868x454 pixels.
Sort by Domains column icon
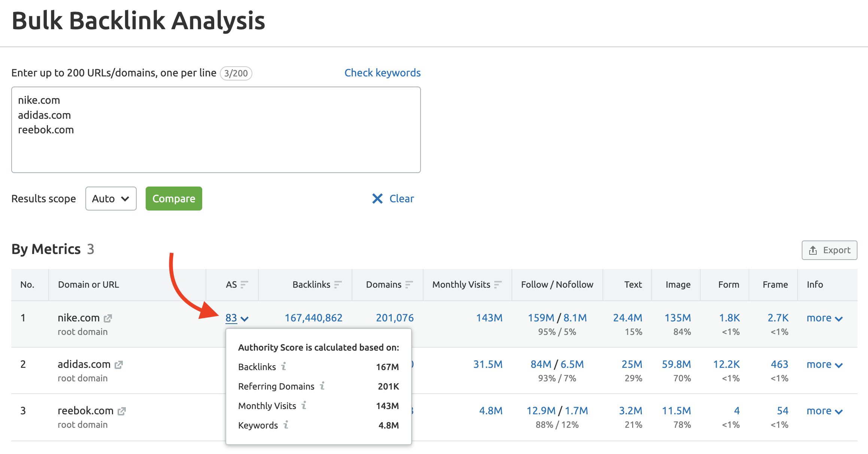(409, 285)
